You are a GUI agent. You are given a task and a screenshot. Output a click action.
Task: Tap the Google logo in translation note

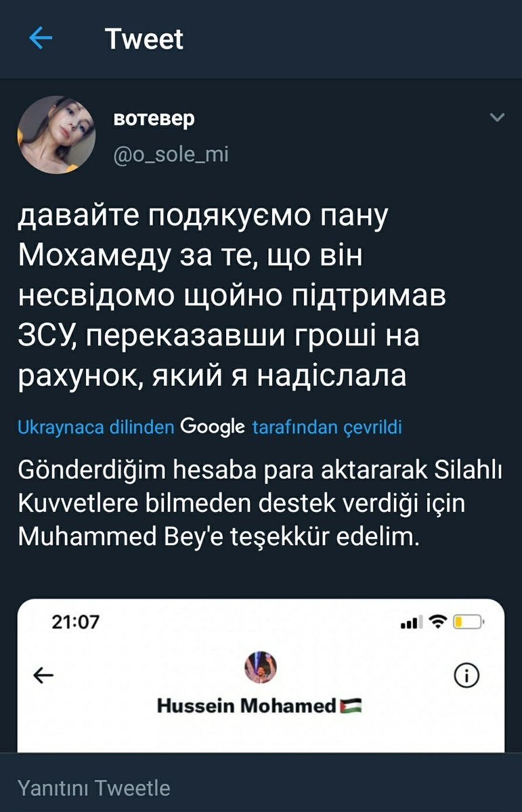[x=213, y=427]
